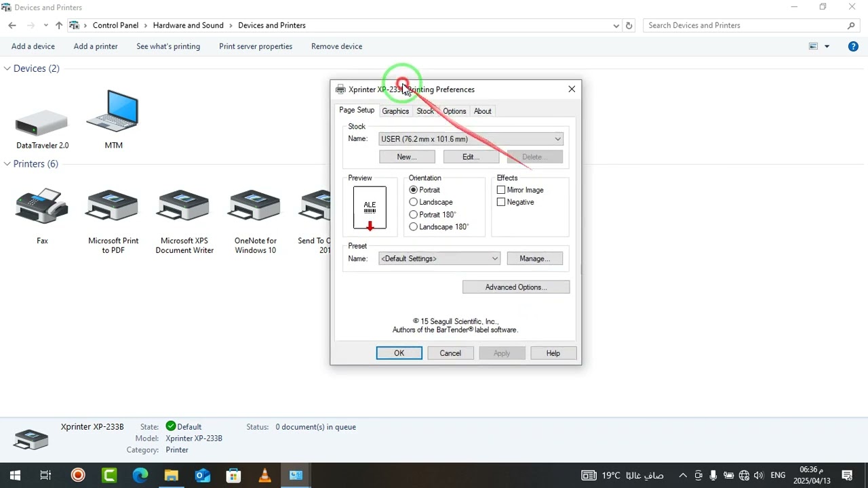Open the notification center icon

(847, 475)
